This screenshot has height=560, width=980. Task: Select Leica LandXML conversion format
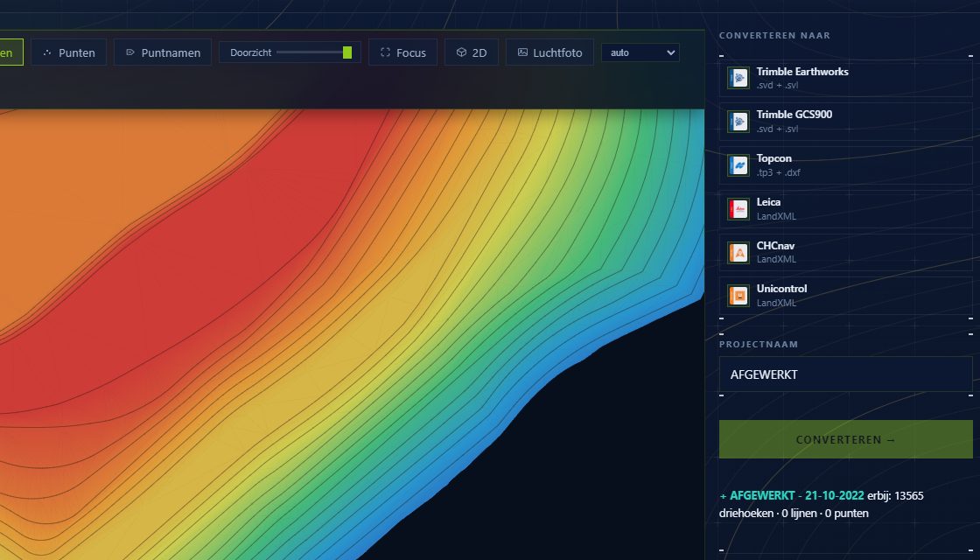tap(845, 209)
